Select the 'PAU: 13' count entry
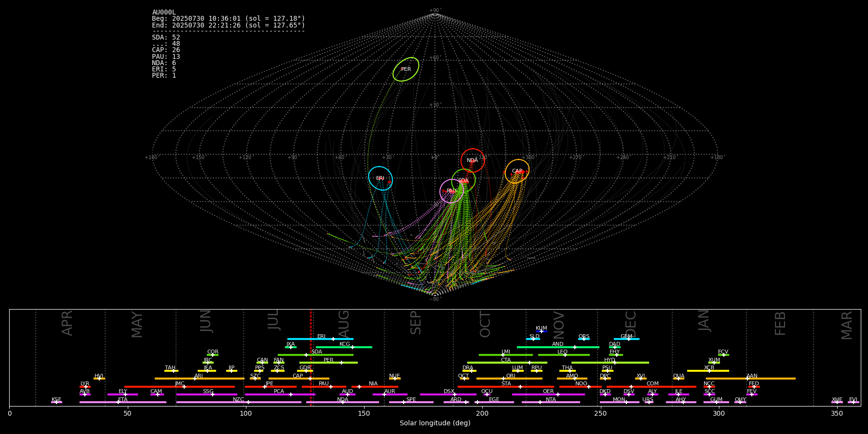The width and height of the screenshot is (868, 434). 166,57
